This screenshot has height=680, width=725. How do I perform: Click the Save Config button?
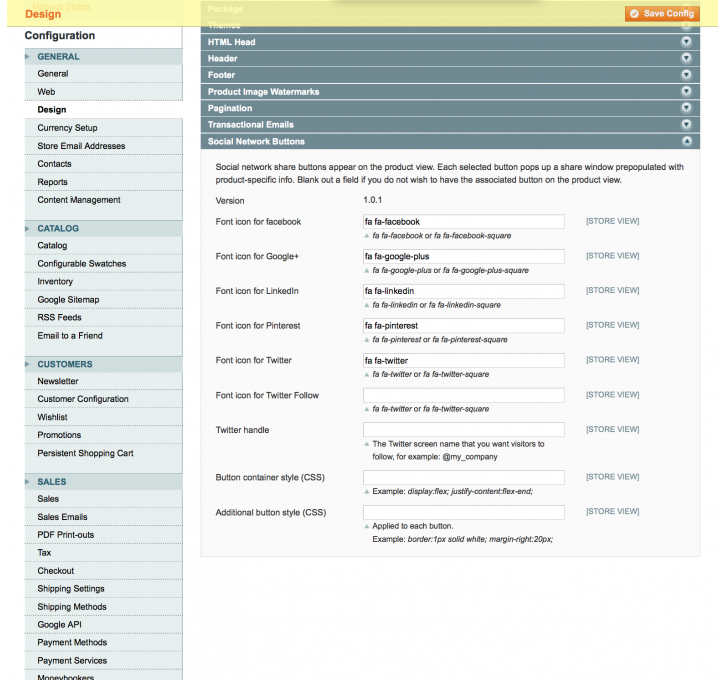coord(662,14)
